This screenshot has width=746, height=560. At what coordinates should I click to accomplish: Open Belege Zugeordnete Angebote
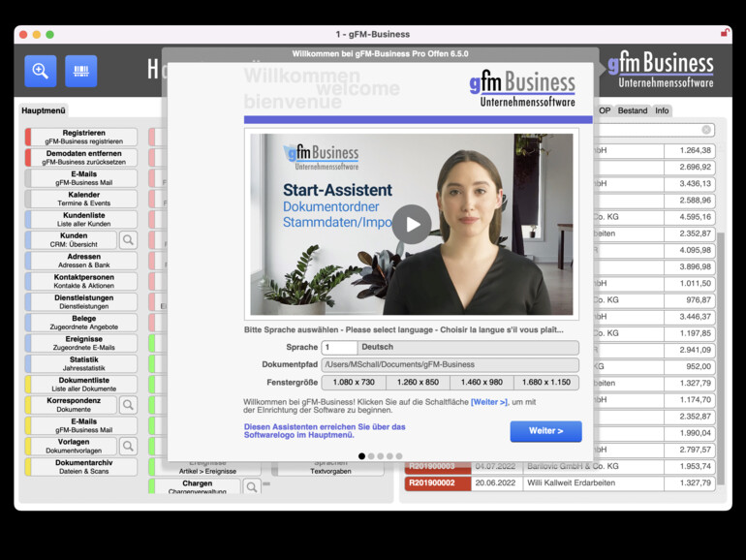[81, 323]
